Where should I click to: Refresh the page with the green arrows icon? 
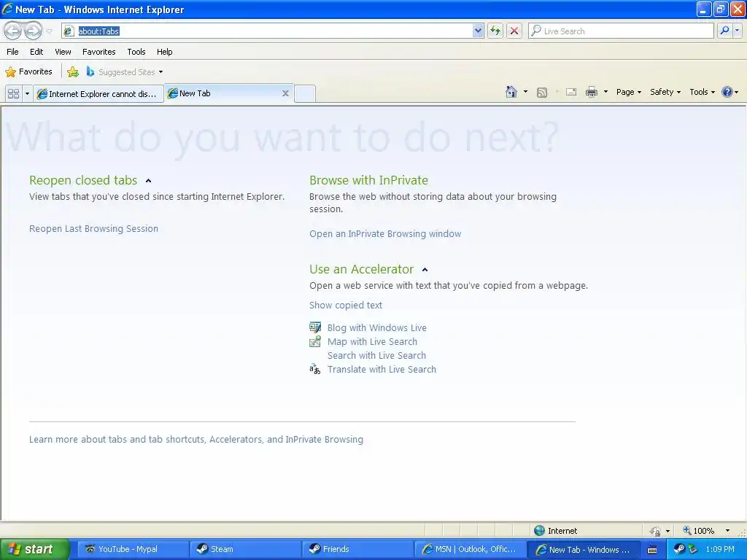click(x=495, y=31)
